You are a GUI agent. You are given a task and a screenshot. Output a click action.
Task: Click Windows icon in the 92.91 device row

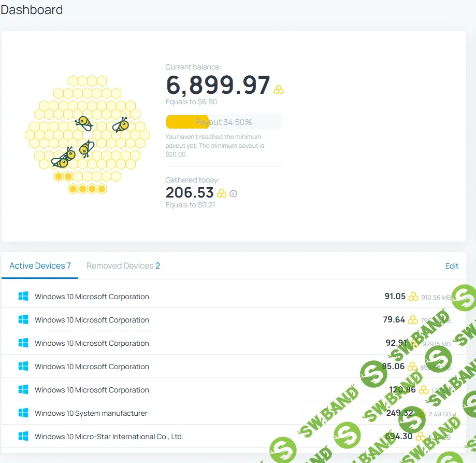click(23, 343)
